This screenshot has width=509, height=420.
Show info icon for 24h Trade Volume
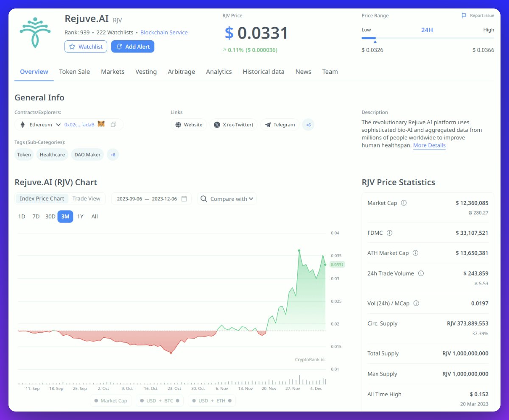click(x=421, y=273)
